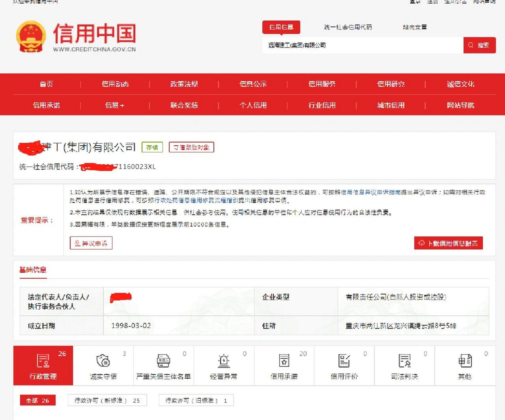Viewport: 505px width, 420px height.
Task: Open 信用承诺 in the red navigation bar
Action: pos(46,105)
